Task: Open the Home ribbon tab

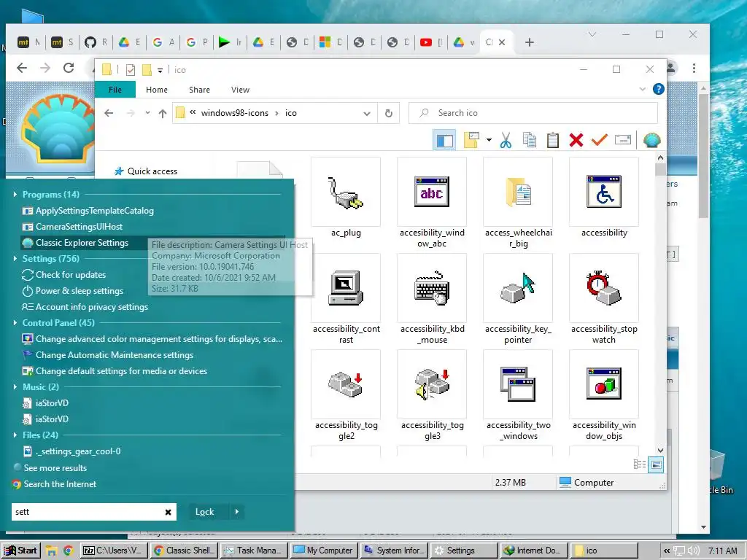Action: [157, 90]
